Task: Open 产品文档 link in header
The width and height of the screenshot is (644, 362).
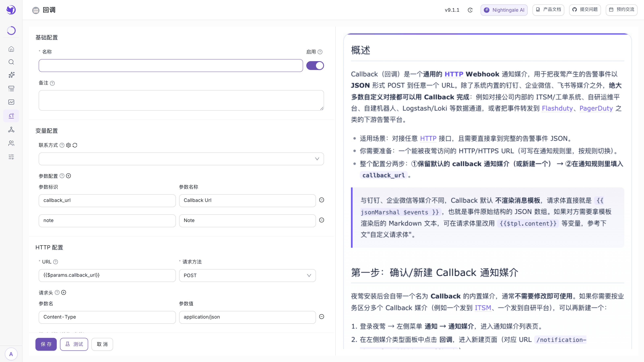Action: click(x=548, y=10)
